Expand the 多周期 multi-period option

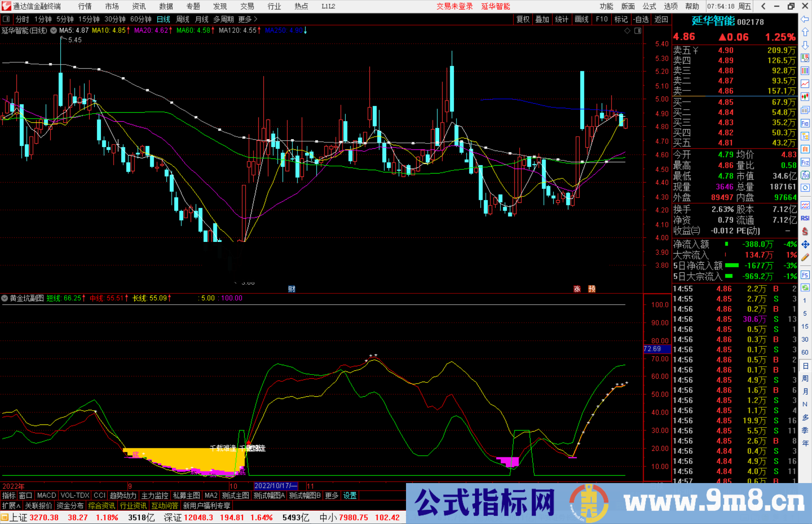pos(223,19)
